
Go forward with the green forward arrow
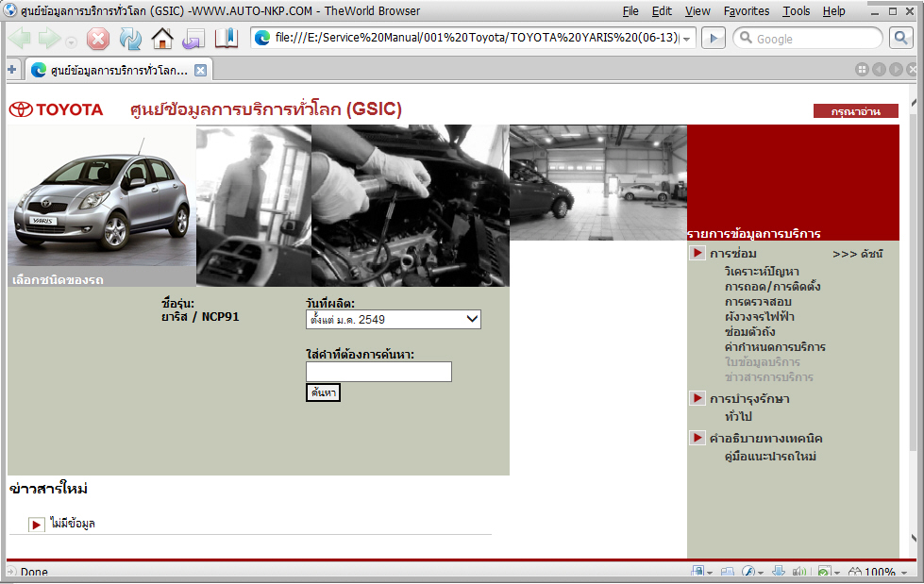point(49,39)
